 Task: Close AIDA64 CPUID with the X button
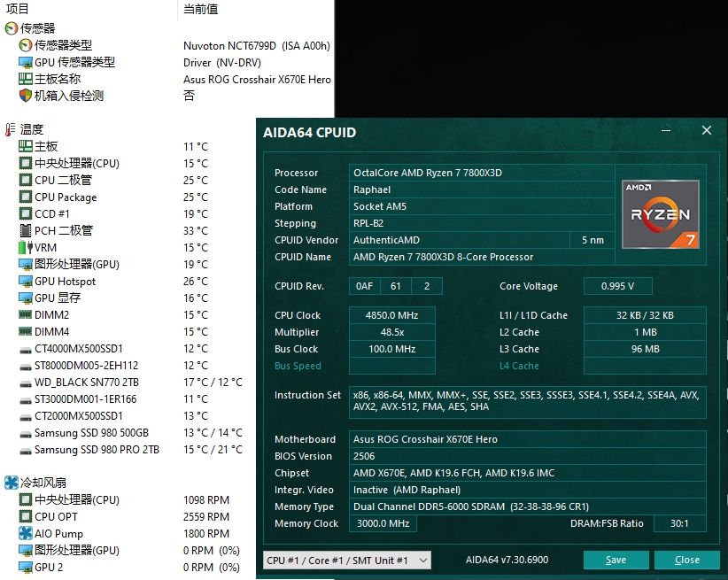(706, 130)
